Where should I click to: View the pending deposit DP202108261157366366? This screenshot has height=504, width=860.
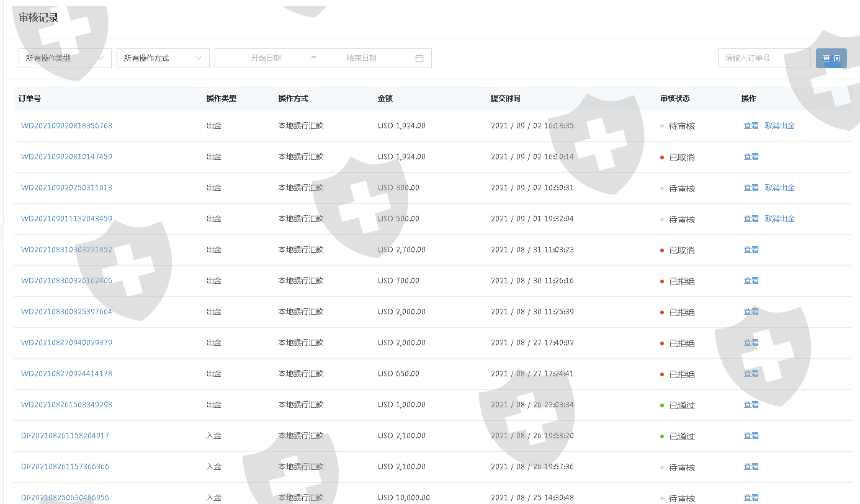(751, 467)
